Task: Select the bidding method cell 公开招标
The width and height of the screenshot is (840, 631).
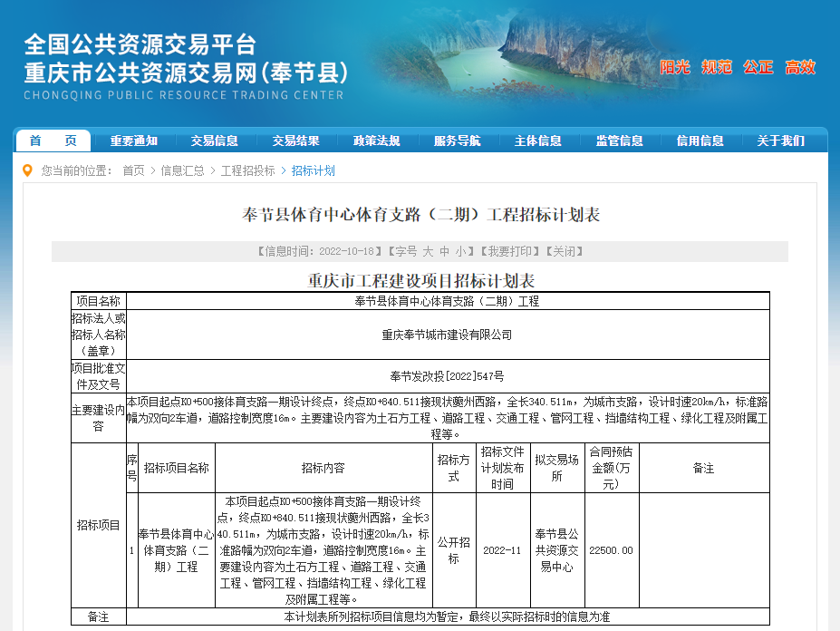Action: (454, 550)
